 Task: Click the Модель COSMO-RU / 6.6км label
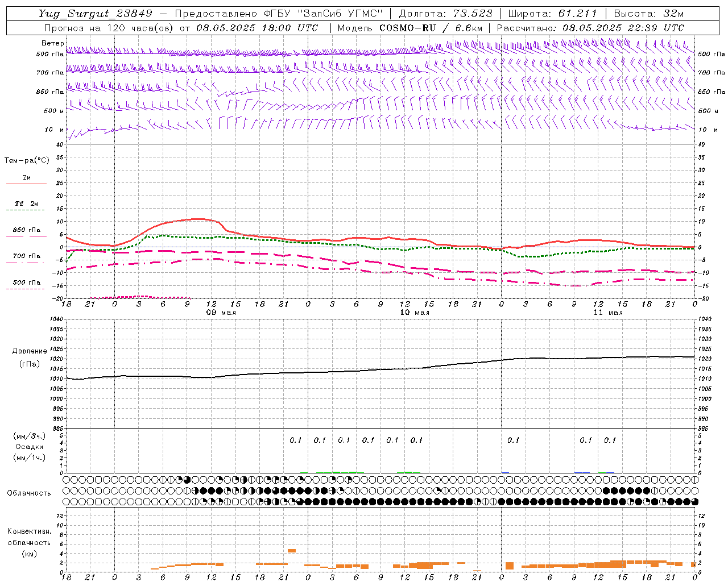[x=410, y=28]
